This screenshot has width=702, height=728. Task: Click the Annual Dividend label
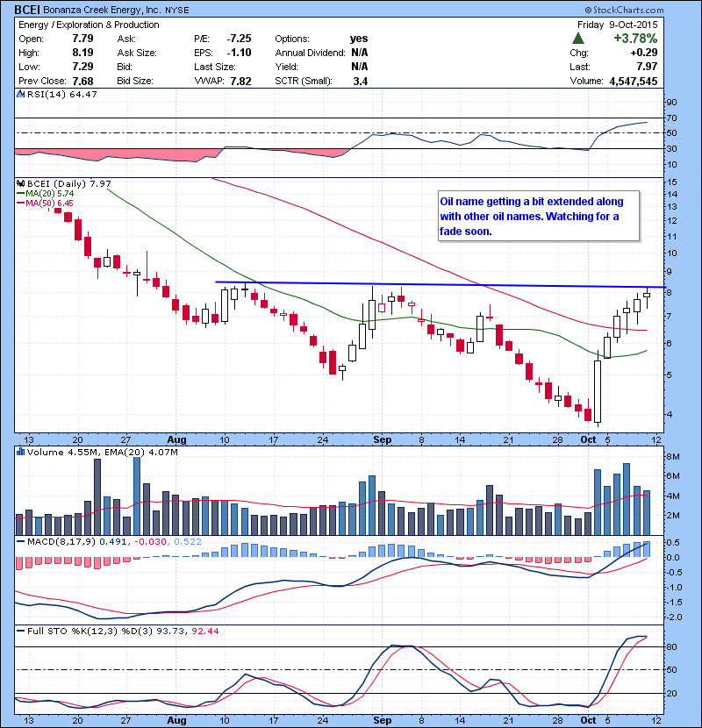310,53
